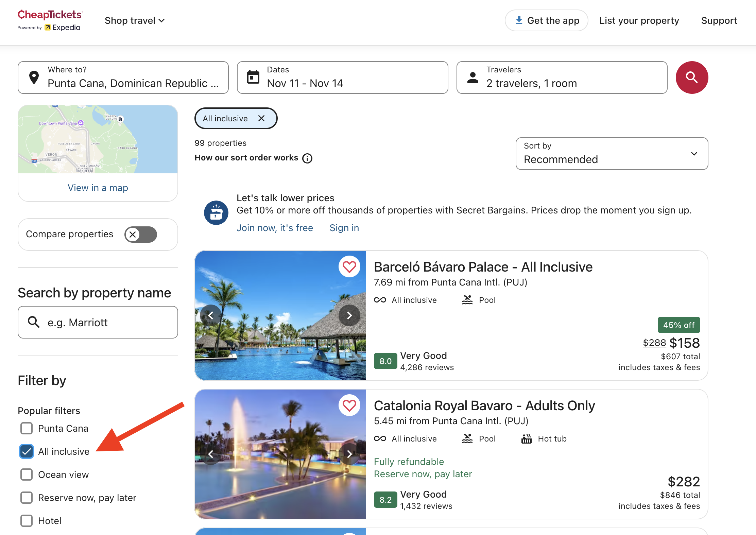Click the $846 total text
This screenshot has height=535, width=756.
pos(680,495)
